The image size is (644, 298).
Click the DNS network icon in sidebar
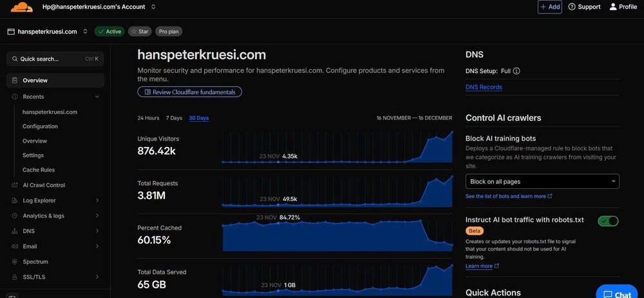[15, 231]
